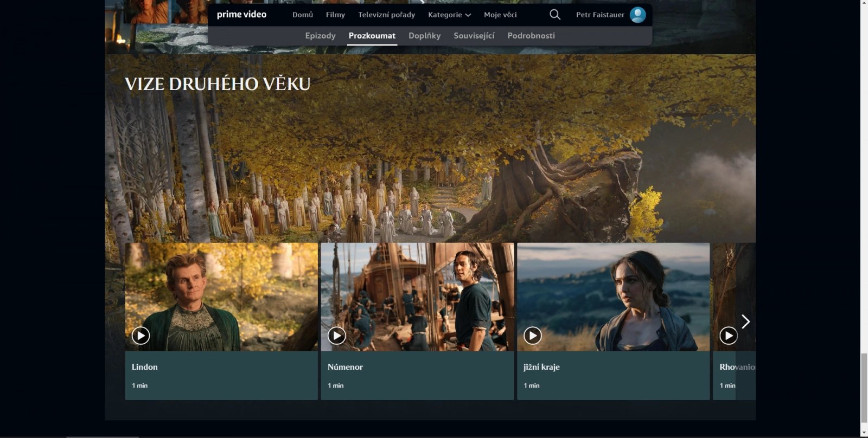Open the Související tab
Image resolution: width=868 pixels, height=438 pixels.
pos(474,36)
